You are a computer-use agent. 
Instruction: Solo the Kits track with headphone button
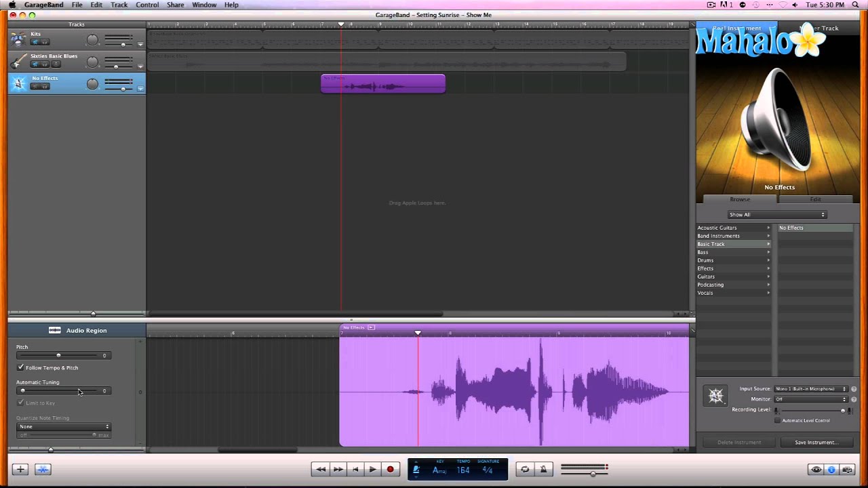45,42
